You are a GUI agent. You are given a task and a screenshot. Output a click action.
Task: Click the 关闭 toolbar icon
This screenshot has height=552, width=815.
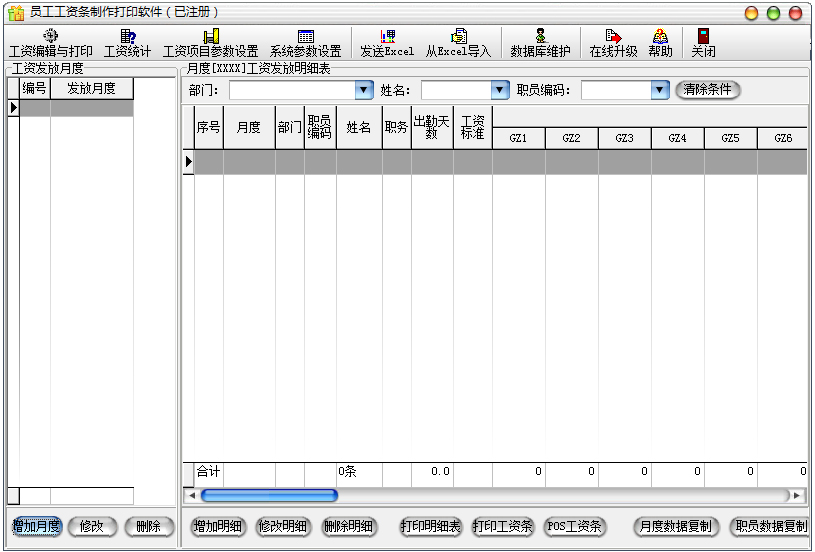point(703,42)
